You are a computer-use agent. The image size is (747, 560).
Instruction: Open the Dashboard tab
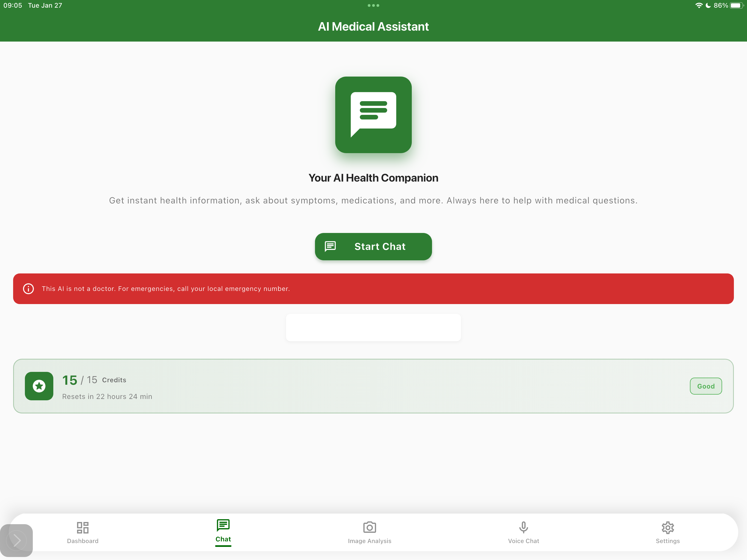click(x=83, y=532)
